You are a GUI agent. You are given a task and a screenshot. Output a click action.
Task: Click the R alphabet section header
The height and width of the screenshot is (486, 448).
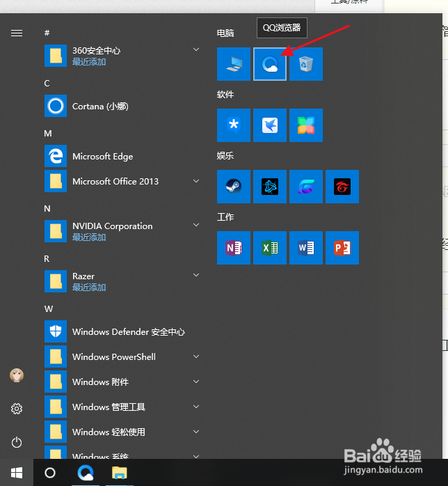click(47, 258)
